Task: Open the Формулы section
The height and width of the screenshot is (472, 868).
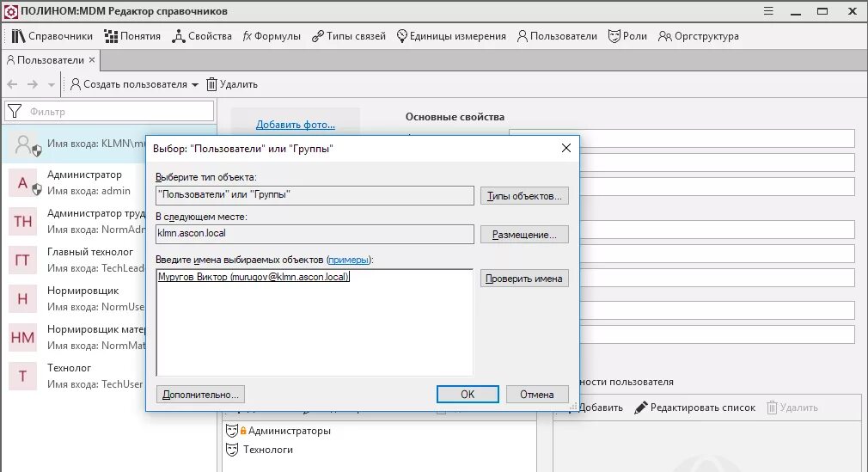Action: [x=272, y=36]
